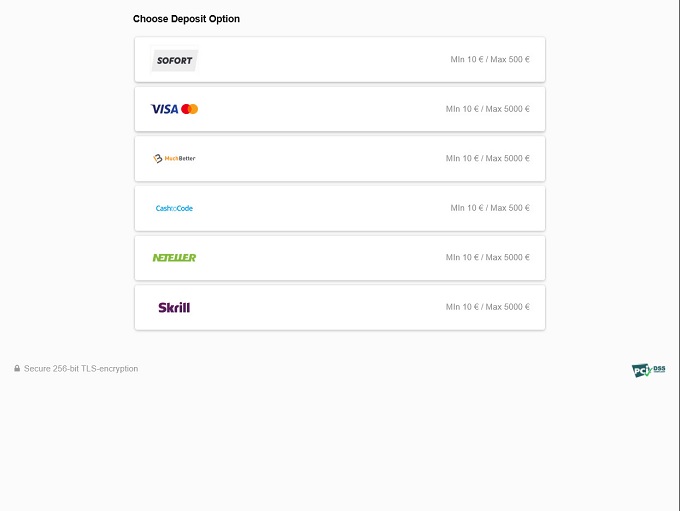Click the CashtoCode logo
Viewport: 680px width, 511px height.
(x=174, y=208)
